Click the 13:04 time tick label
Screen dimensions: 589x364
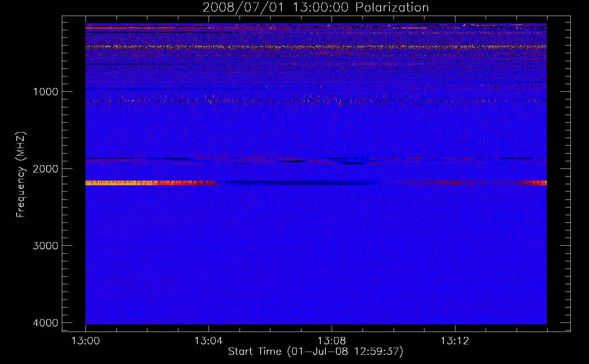click(209, 341)
